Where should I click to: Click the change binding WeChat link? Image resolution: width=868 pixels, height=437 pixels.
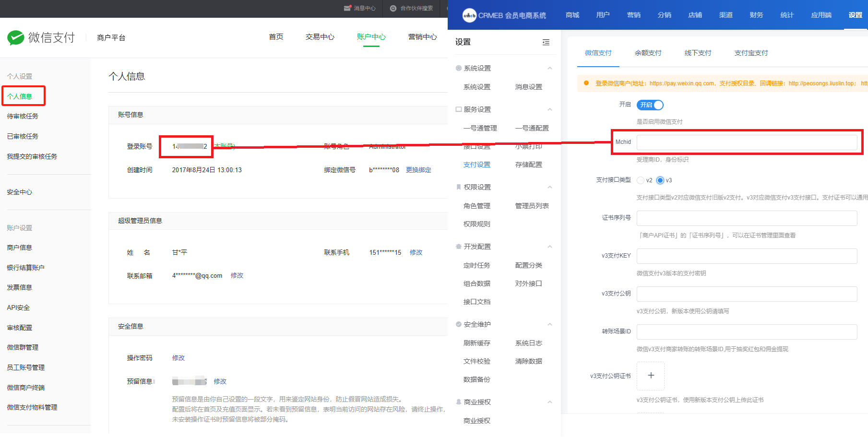click(x=418, y=170)
